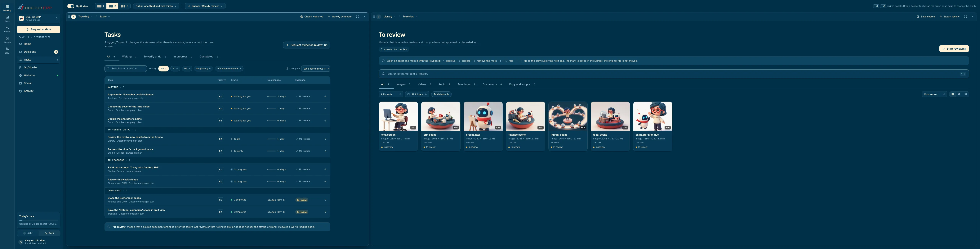Expand Tracking panel to fullscreen
Image resolution: width=980 pixels, height=249 pixels.
pos(357,17)
